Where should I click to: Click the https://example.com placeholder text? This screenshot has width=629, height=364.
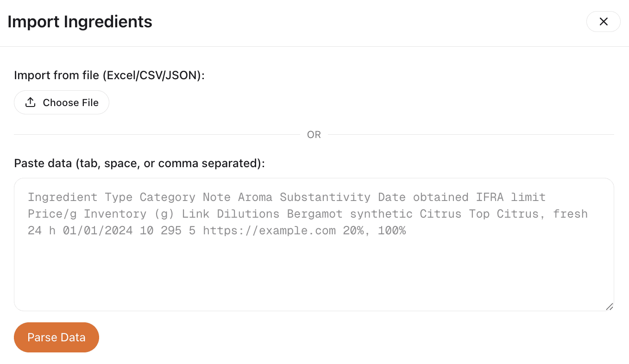coord(269,231)
